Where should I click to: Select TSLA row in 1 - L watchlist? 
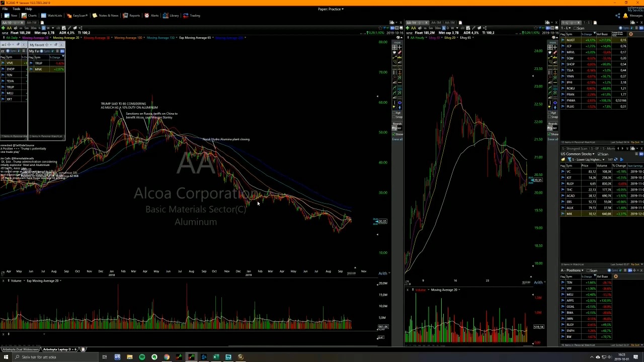(594, 70)
